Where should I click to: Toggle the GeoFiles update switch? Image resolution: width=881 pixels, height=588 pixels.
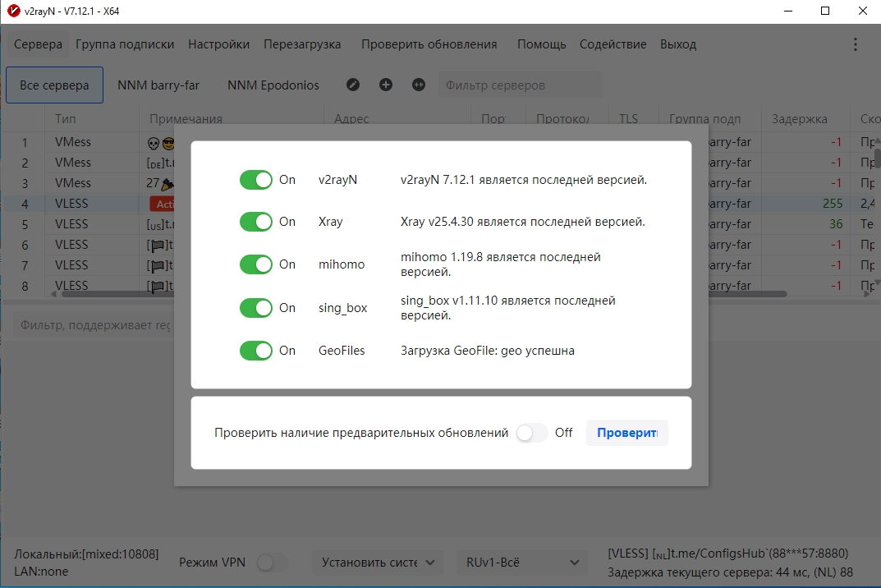tap(256, 351)
